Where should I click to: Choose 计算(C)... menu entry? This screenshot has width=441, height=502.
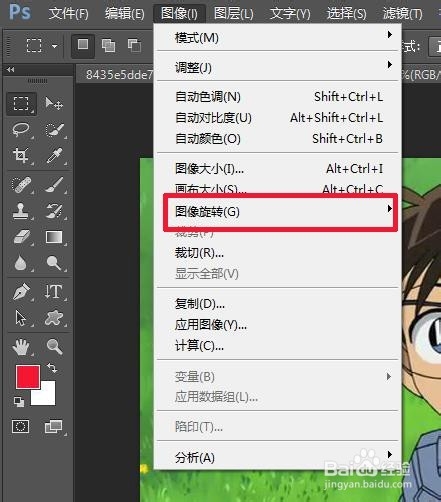(x=277, y=346)
